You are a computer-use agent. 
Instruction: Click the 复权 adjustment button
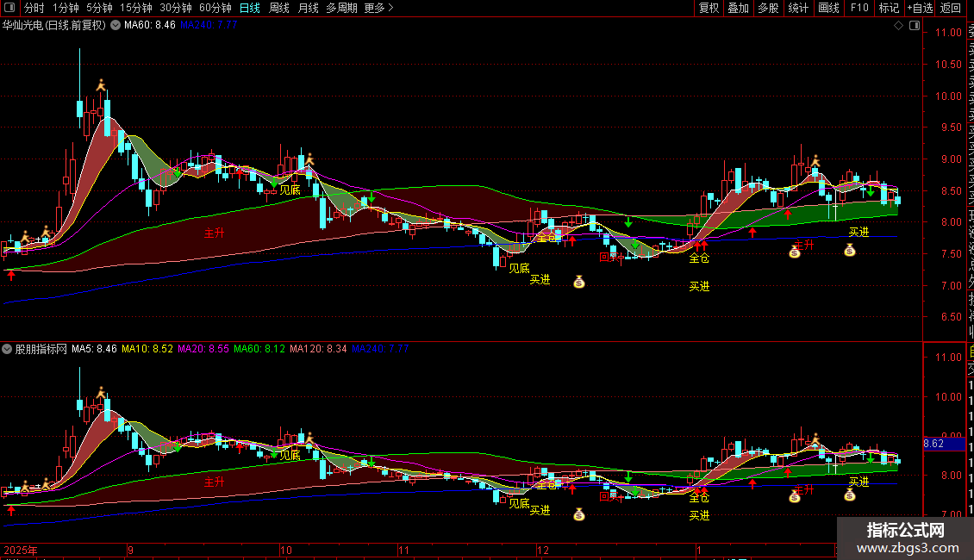[x=709, y=8]
